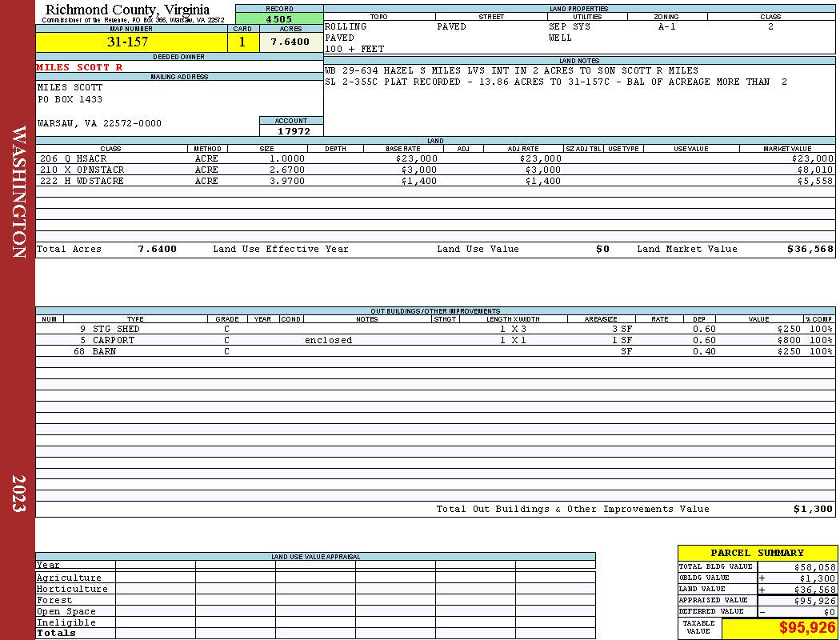Click Horticulture row label
840x640 pixels.
pyautogui.click(x=72, y=589)
